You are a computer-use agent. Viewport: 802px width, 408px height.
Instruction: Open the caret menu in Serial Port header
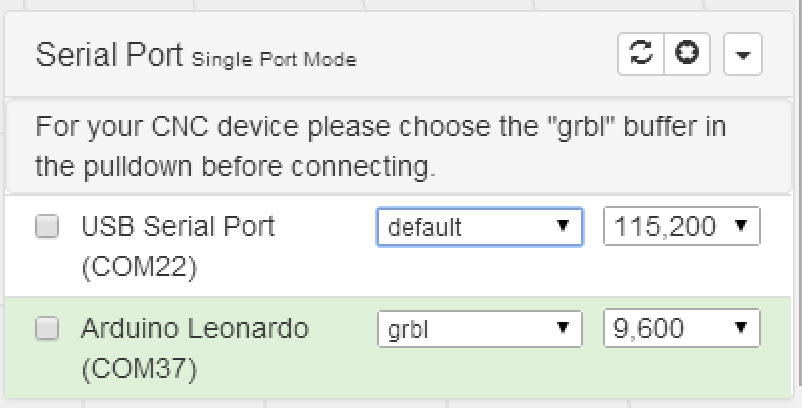point(742,56)
